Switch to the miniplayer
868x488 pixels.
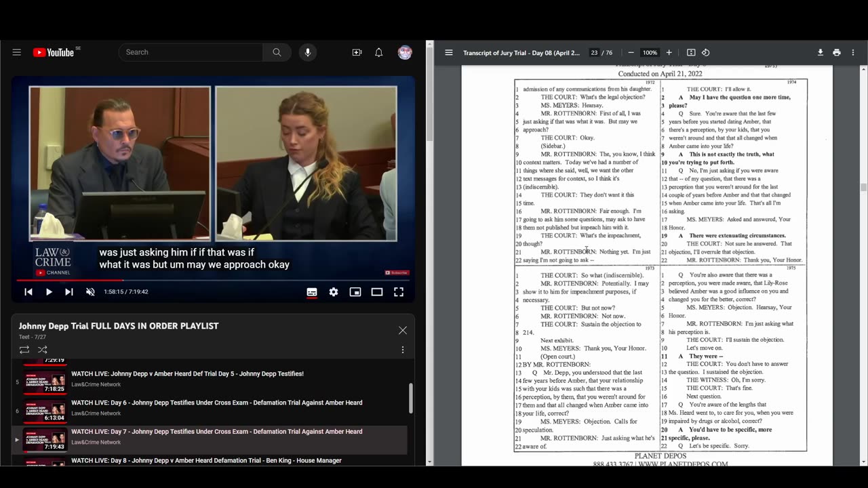tap(355, 291)
